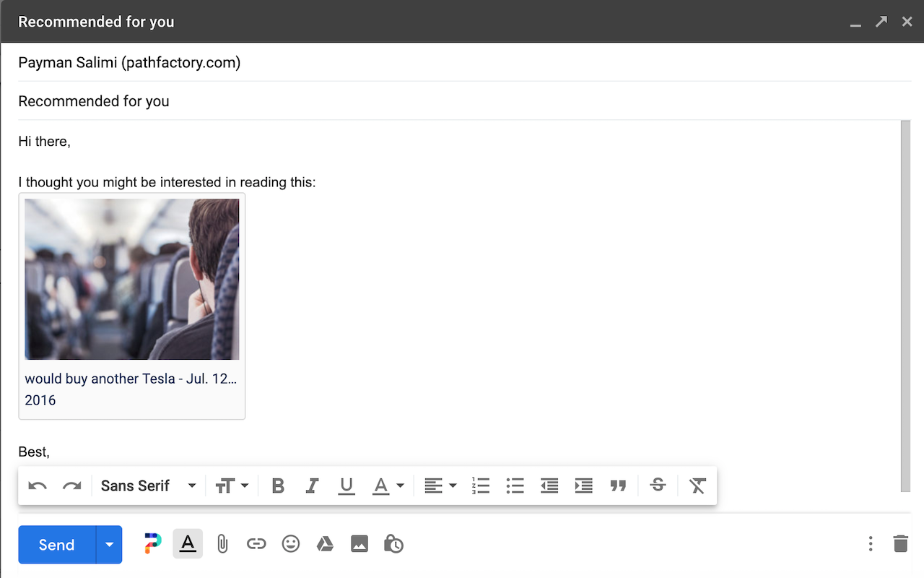Toggle strikethrough on selected text
Image resolution: width=924 pixels, height=578 pixels.
coord(658,486)
